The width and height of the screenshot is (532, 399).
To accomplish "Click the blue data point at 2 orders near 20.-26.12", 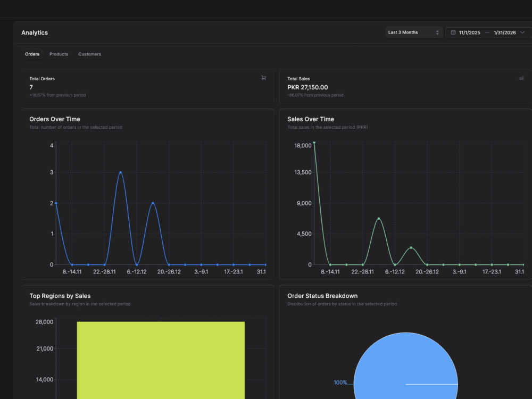I will [x=153, y=203].
